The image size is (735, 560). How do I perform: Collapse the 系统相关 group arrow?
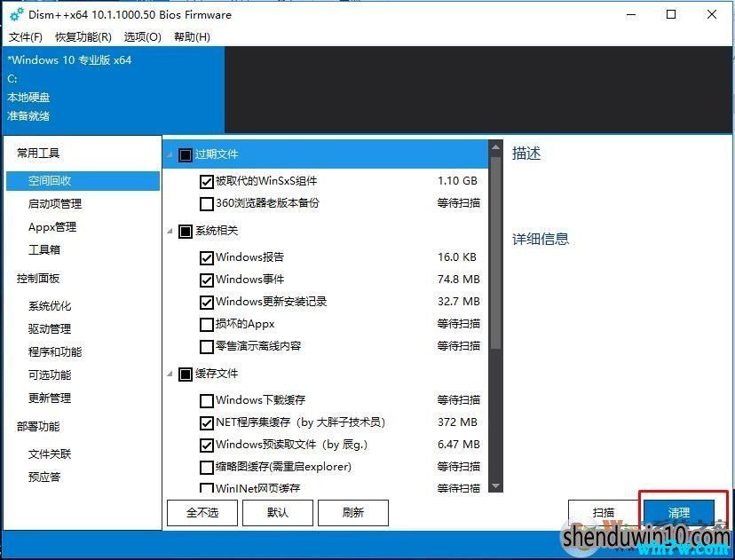[170, 231]
